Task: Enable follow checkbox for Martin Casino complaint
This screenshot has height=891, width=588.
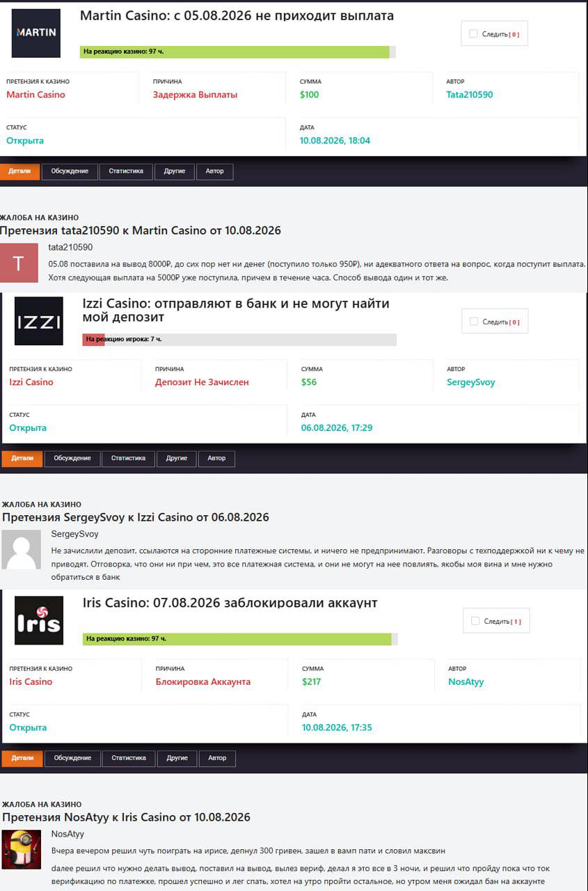Action: [473, 33]
